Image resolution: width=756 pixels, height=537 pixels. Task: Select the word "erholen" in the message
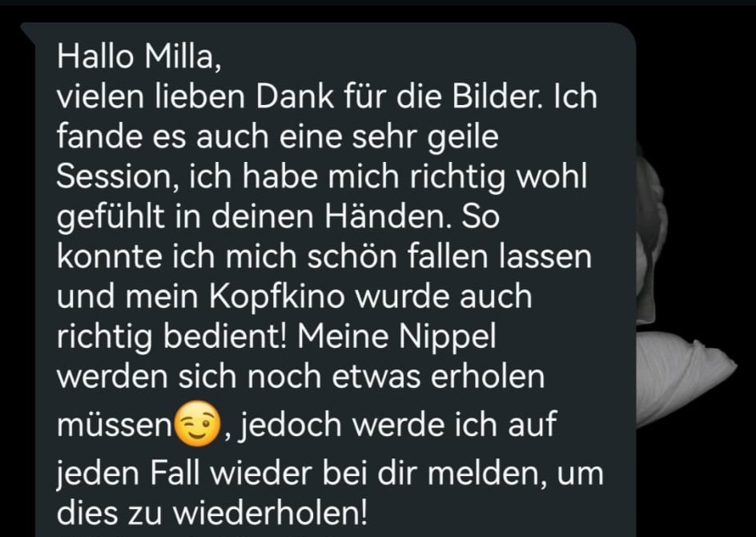[x=488, y=377]
